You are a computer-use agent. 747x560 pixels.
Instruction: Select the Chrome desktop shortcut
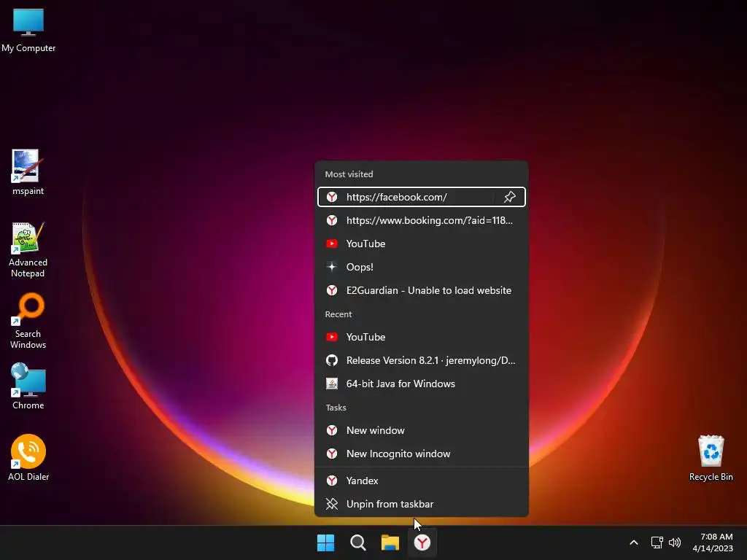point(28,386)
